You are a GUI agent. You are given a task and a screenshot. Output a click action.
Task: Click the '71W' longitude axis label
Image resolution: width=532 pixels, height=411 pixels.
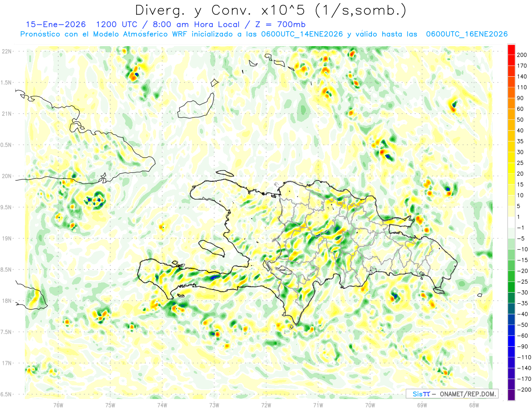pos(318,405)
